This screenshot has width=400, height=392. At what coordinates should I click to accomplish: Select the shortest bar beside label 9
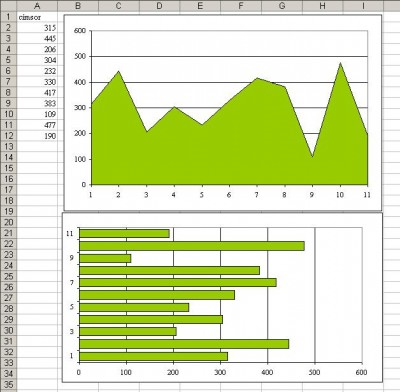point(105,258)
